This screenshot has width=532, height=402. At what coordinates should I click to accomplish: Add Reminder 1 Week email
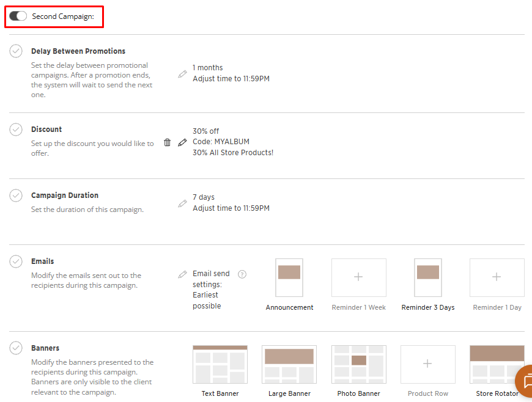coord(358,277)
